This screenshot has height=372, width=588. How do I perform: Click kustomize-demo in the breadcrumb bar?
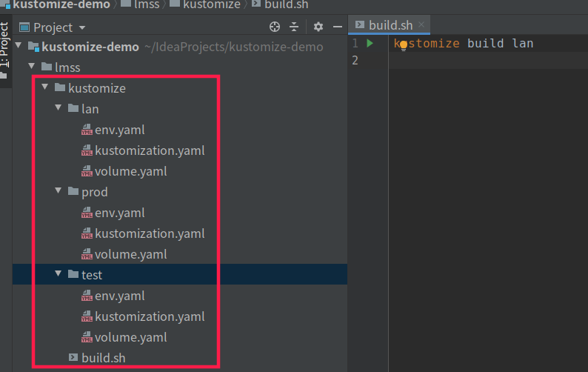click(61, 4)
